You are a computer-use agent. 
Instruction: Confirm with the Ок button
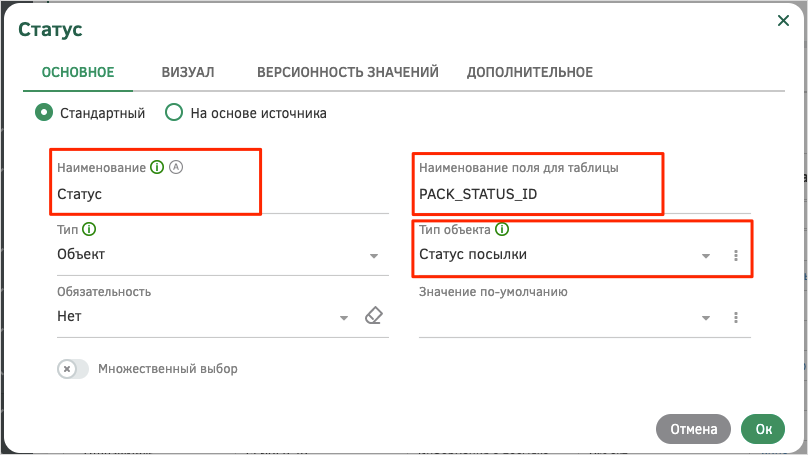coord(763,429)
